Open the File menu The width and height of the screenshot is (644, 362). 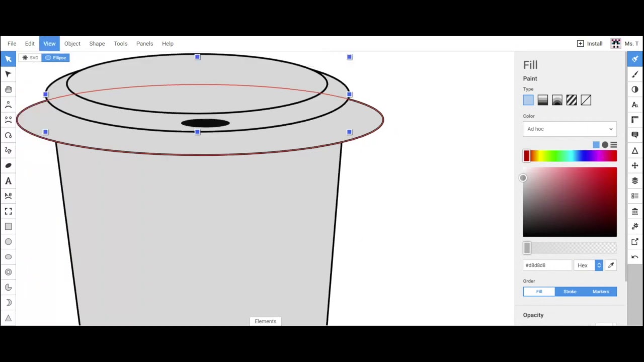[12, 44]
